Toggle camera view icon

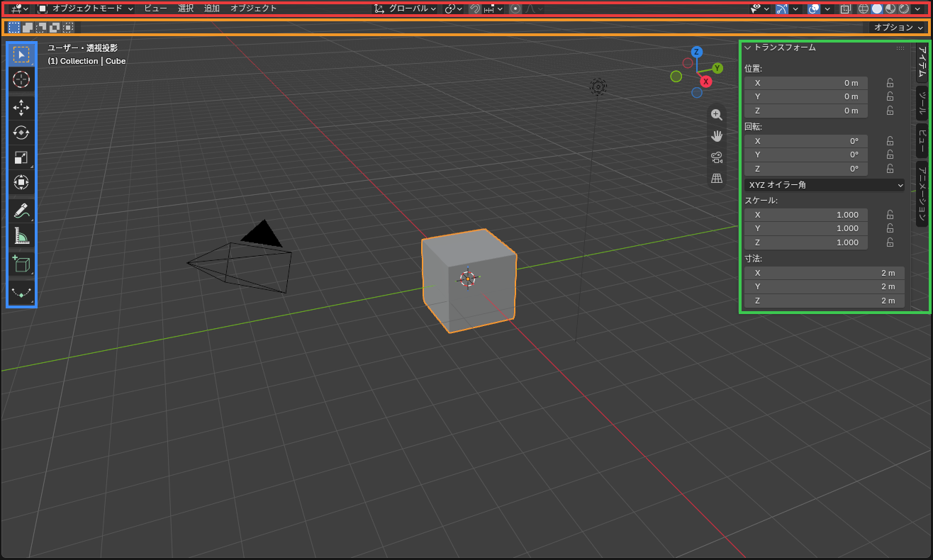[x=717, y=157]
